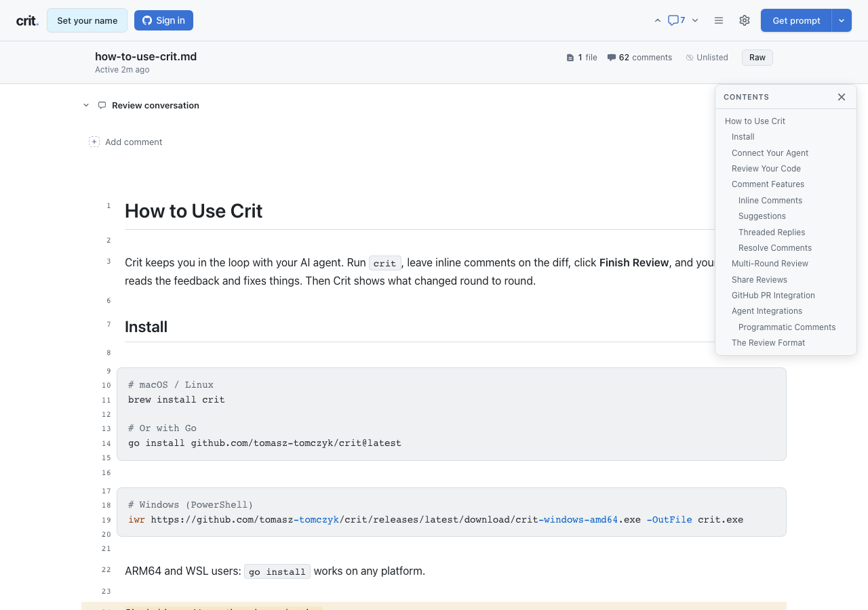This screenshot has width=868, height=610.
Task: Jump to How to Use Crit in Contents
Action: tap(755, 121)
